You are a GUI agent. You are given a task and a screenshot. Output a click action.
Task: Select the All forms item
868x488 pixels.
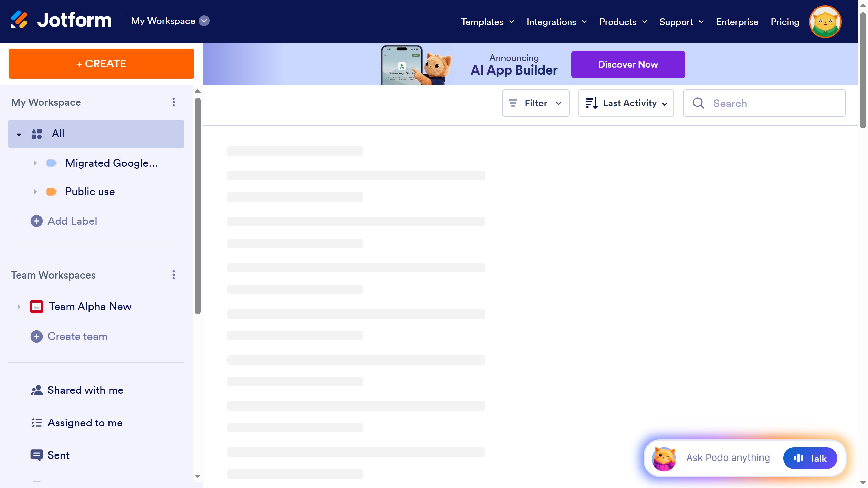pos(96,134)
